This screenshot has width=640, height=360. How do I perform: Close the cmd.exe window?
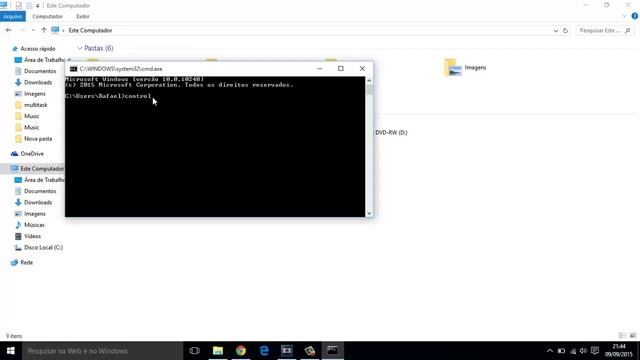(362, 69)
